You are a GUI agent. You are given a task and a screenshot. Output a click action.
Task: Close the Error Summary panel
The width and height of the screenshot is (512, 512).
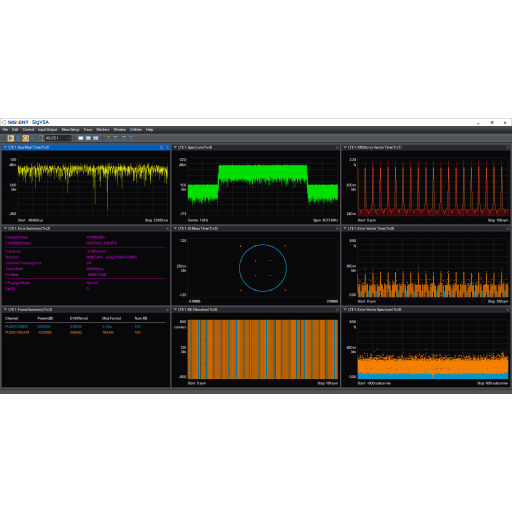pos(167,229)
